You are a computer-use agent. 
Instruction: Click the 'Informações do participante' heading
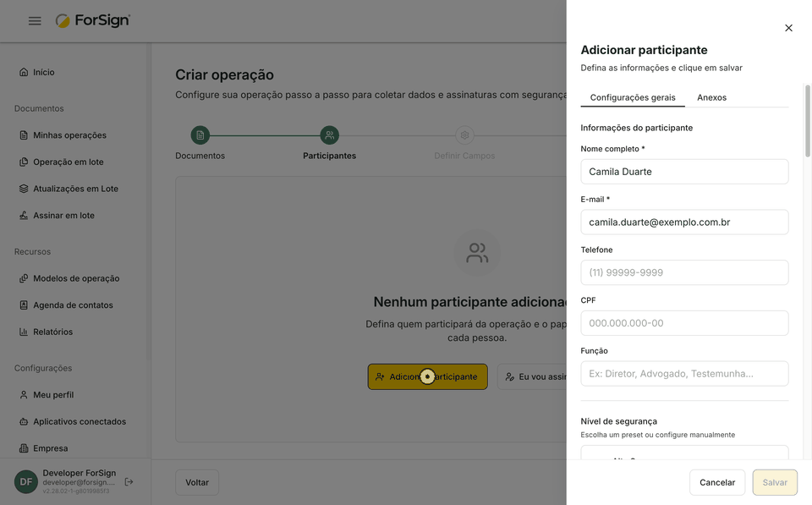(636, 128)
